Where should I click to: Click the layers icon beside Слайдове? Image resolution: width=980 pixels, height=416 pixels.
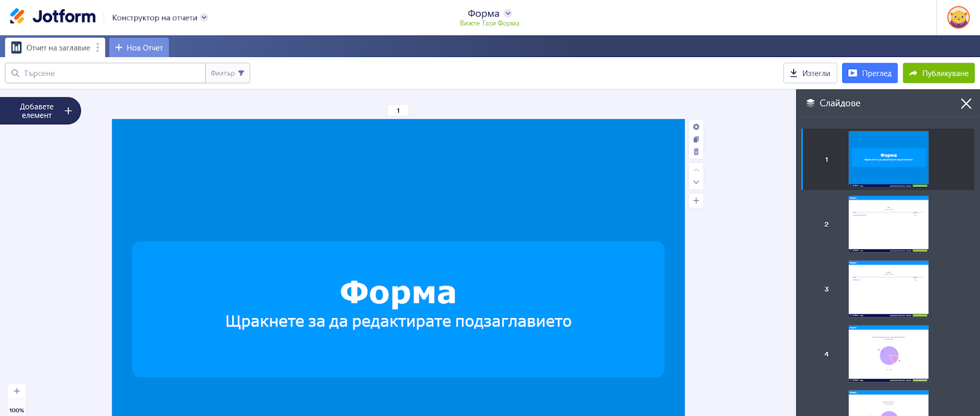pos(810,103)
